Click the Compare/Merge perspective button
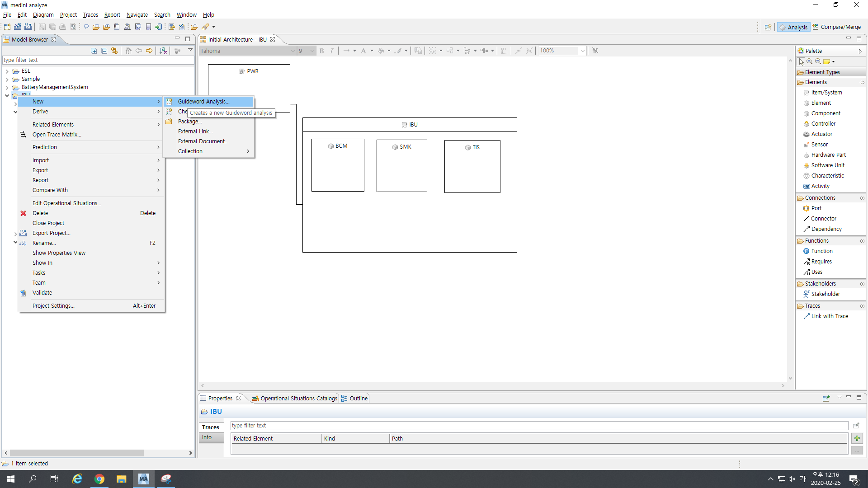The image size is (868, 488). pos(837,27)
